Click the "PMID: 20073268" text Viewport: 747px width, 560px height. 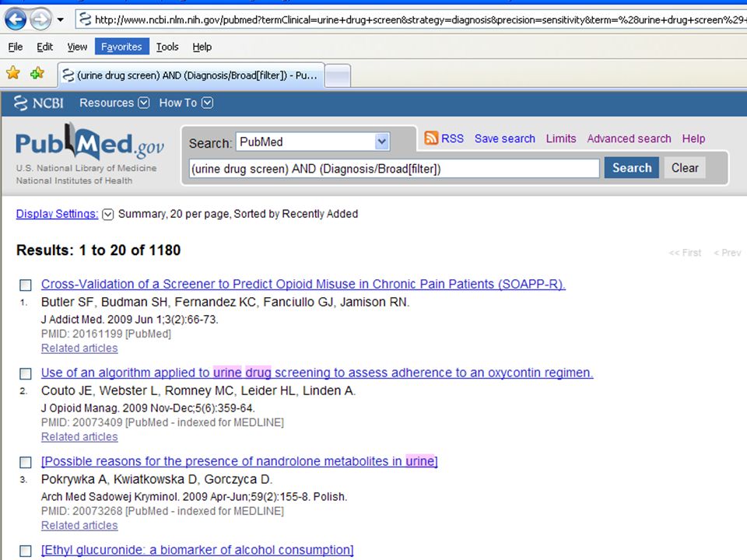click(x=162, y=511)
